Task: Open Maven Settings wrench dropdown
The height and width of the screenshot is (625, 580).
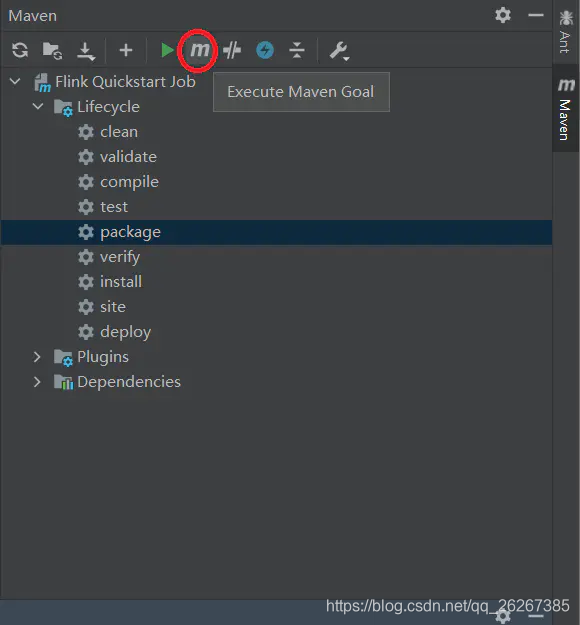Action: 339,51
